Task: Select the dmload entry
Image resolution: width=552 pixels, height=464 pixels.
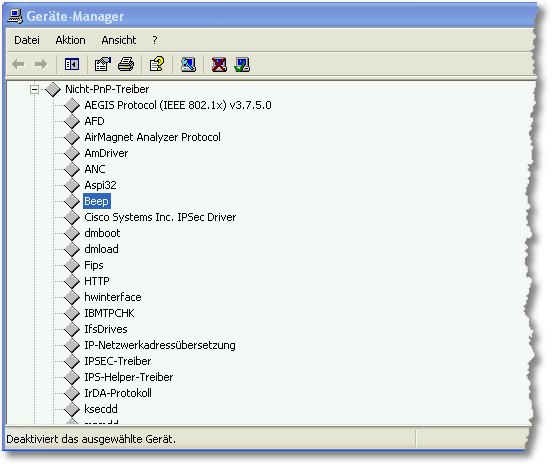Action: (x=101, y=249)
